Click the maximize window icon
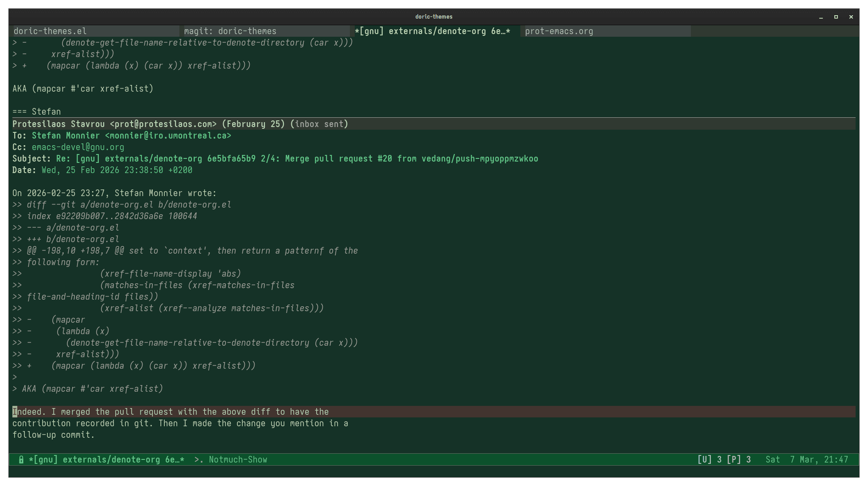Viewport: 868px width, 486px height. (836, 17)
